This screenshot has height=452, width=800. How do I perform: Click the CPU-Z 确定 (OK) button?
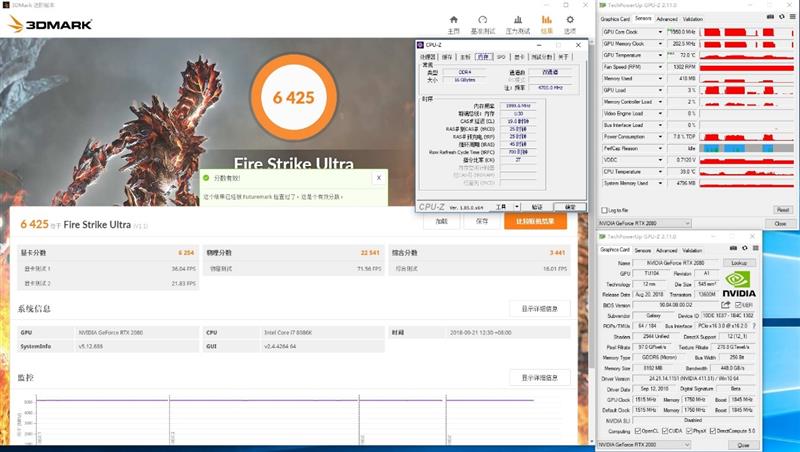pyautogui.click(x=570, y=207)
